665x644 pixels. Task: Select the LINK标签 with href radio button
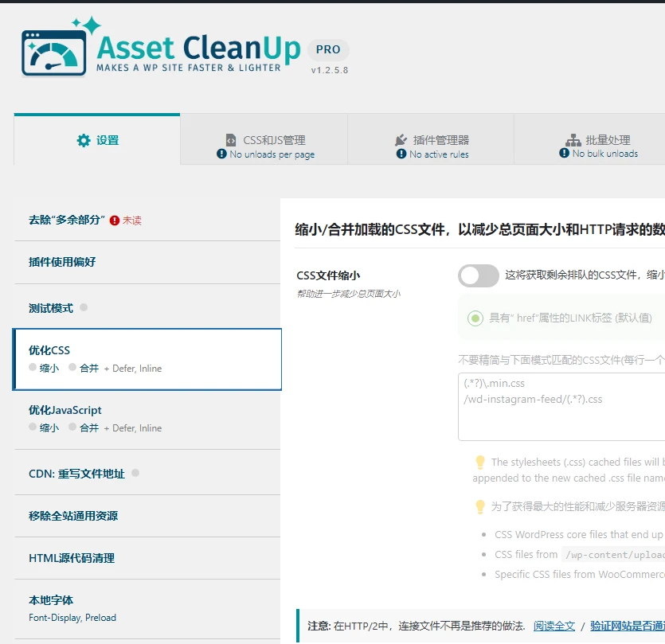pos(474,318)
